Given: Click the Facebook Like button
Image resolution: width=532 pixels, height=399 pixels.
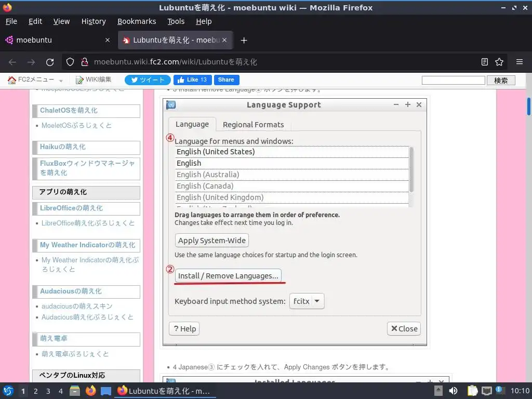Looking at the screenshot, I should 192,79.
